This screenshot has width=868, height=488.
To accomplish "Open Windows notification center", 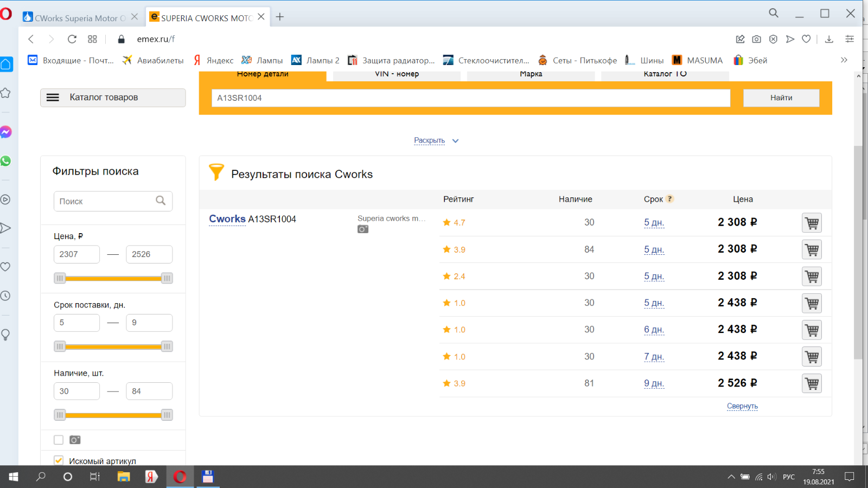I will [850, 477].
